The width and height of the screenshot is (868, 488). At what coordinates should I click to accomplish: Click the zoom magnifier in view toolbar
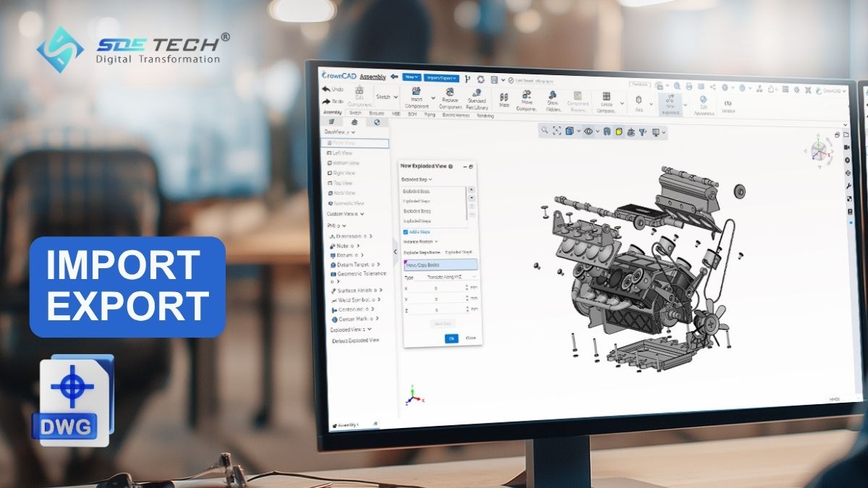pyautogui.click(x=544, y=130)
